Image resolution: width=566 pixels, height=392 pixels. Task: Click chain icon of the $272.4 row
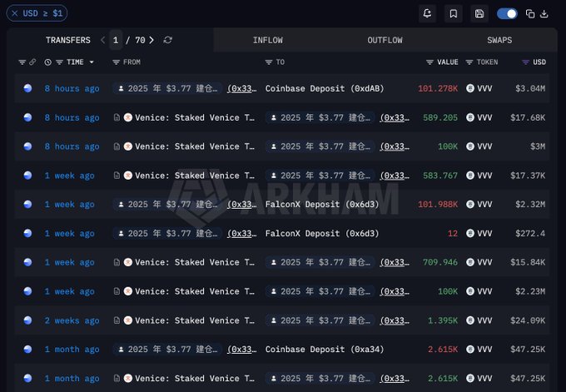tap(27, 233)
